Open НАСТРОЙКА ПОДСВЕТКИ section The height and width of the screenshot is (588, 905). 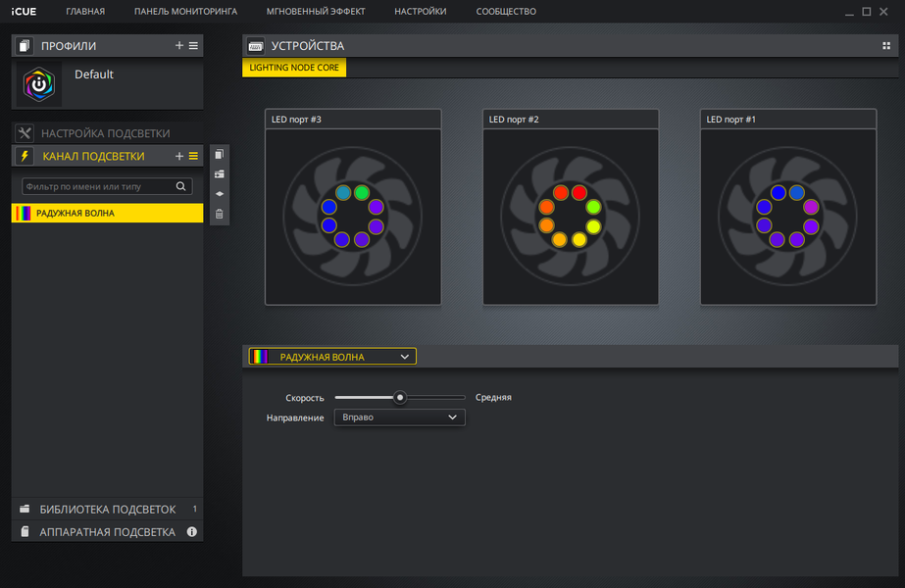pos(107,133)
